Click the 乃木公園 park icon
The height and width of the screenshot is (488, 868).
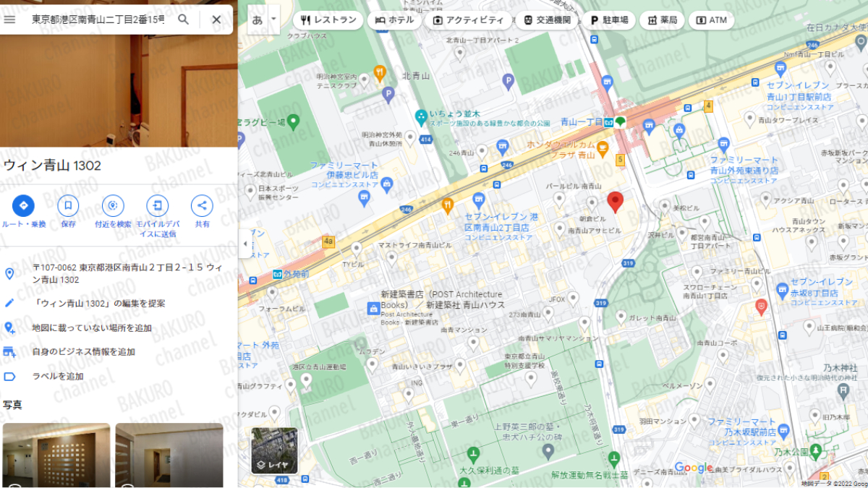click(x=817, y=451)
